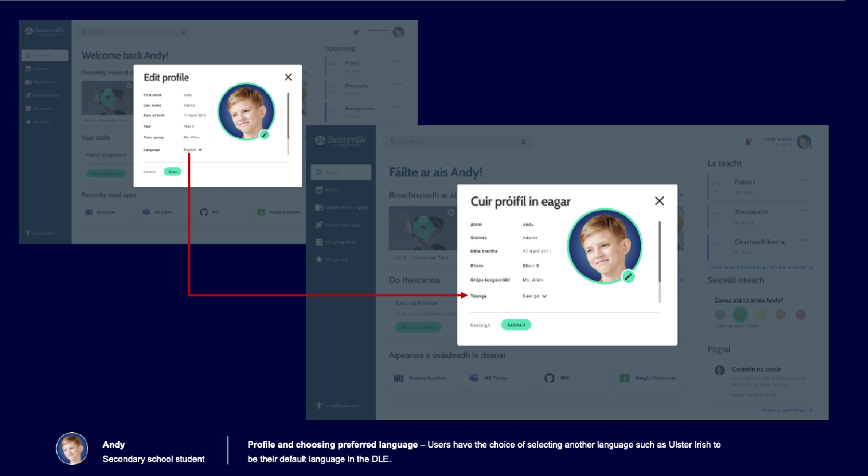The height and width of the screenshot is (476, 868).
Task: Open the Gaeilge language dropdown
Action: click(534, 296)
